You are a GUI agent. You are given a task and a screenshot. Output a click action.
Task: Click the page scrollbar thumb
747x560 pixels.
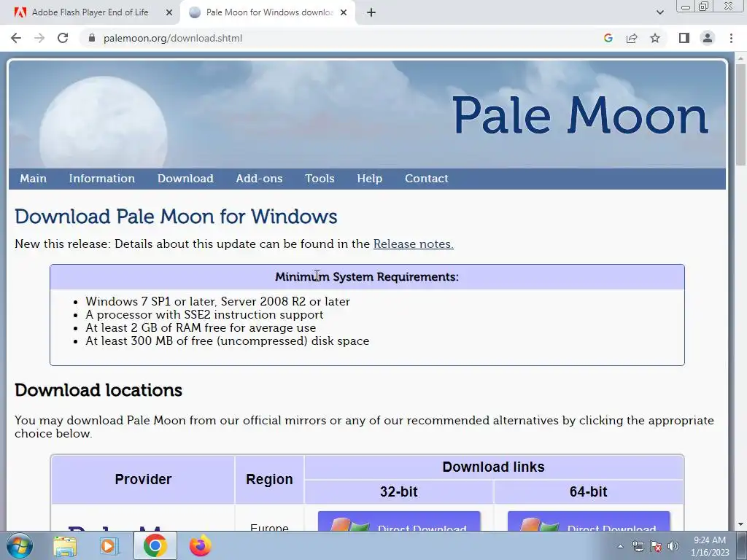(740, 114)
